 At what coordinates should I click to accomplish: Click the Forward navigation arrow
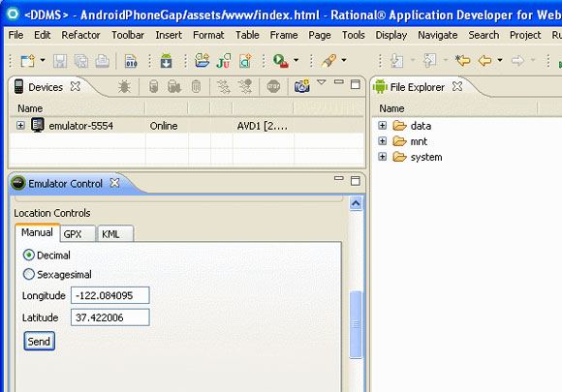517,61
